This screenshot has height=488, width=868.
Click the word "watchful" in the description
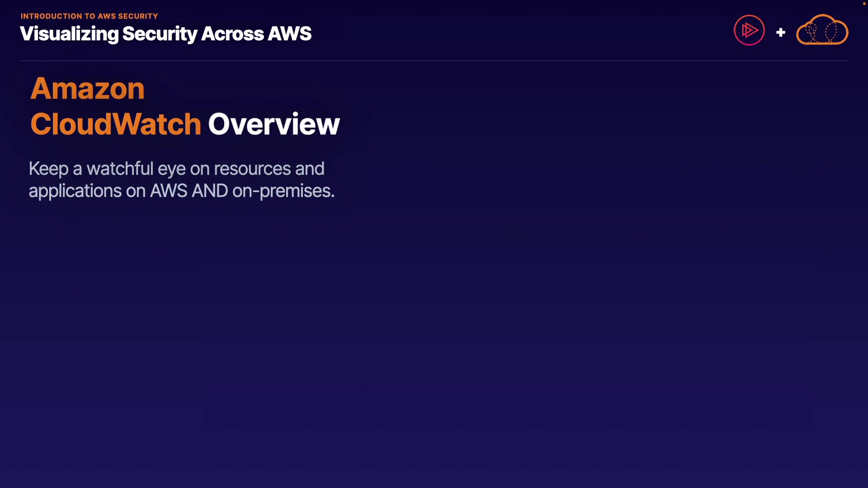(120, 169)
